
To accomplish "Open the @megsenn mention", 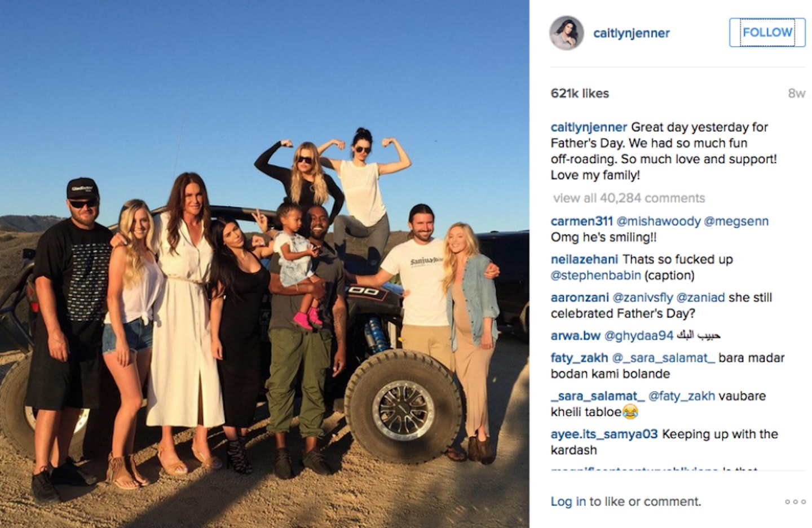I will pos(736,221).
